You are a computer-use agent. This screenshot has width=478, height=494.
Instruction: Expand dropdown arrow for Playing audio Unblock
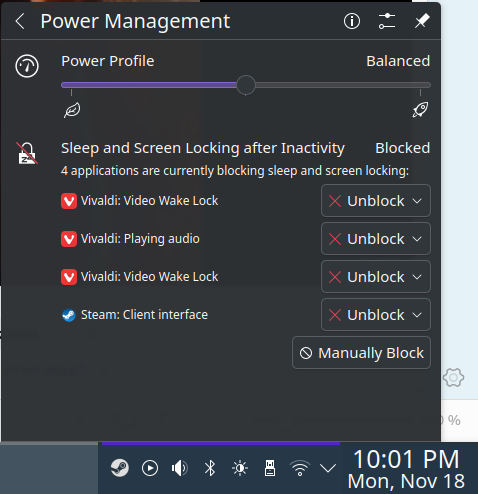coord(417,239)
